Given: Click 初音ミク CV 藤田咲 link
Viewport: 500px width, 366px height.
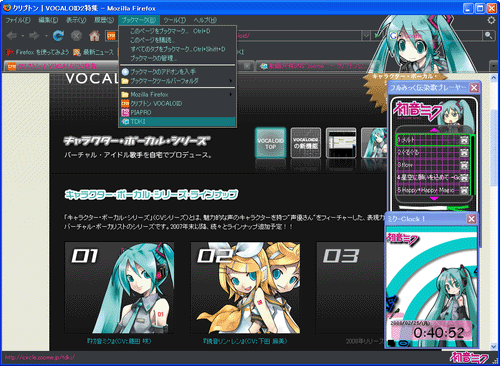Looking at the screenshot, I should click(x=119, y=341).
